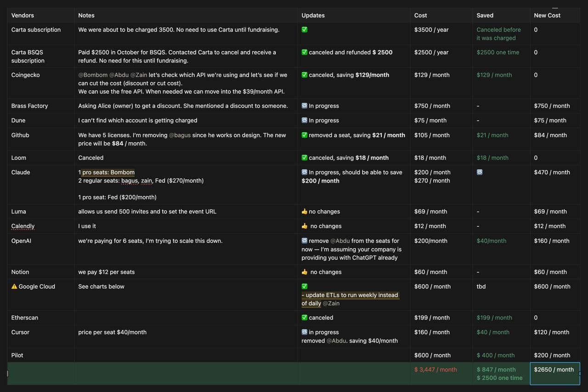Click the checkmark before 'removed a seat, saving $21'

pos(304,135)
